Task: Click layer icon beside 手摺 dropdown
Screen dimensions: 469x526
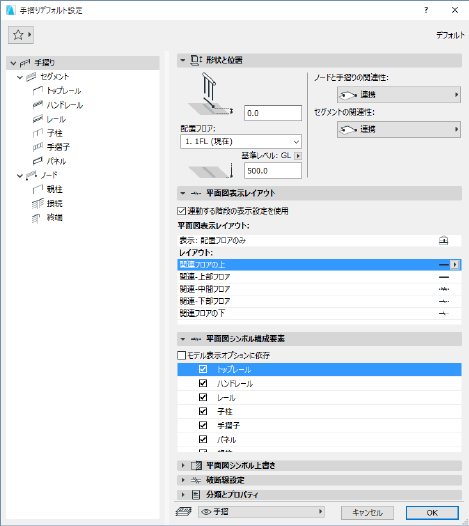Action: 184,512
